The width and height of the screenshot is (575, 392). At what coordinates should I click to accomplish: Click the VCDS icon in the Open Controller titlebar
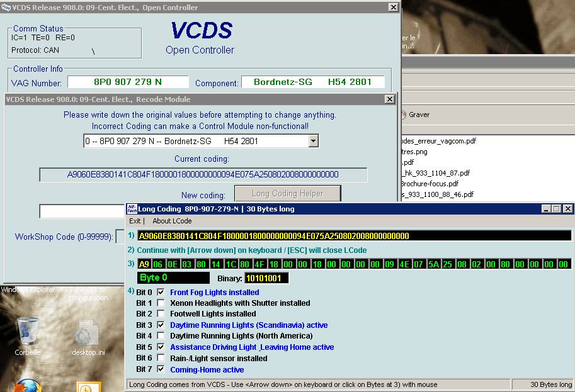click(x=8, y=7)
